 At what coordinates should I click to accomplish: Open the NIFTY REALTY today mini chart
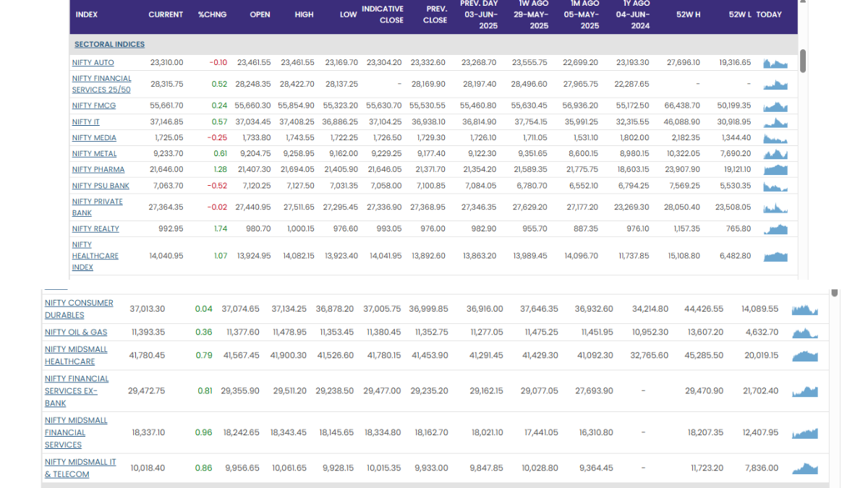(775, 229)
